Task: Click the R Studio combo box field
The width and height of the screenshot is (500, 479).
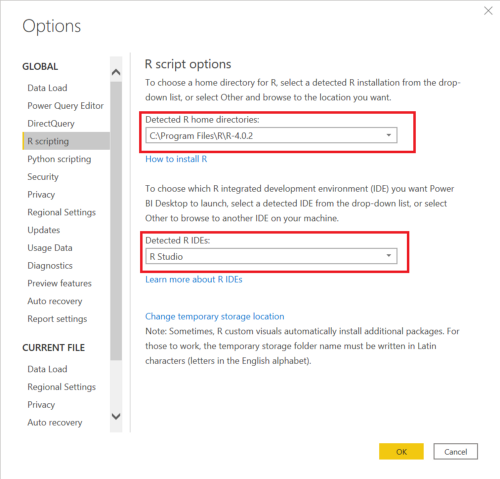Action: coord(271,256)
